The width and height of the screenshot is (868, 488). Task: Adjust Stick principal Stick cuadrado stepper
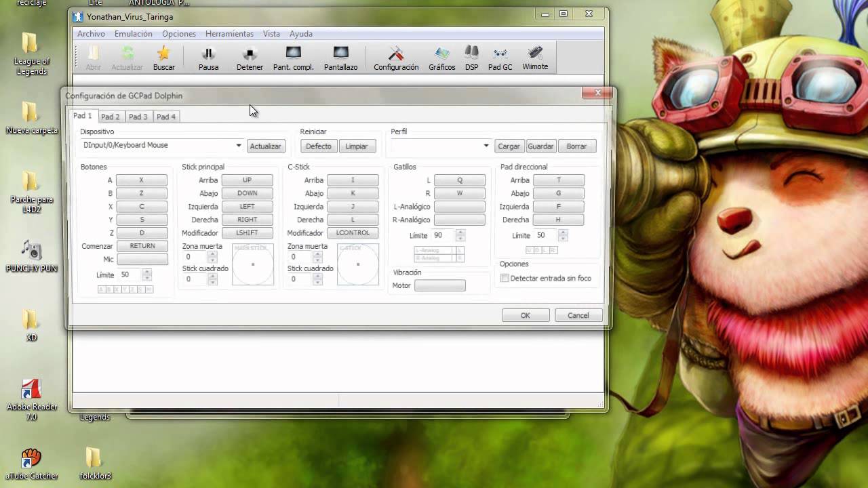pyautogui.click(x=212, y=279)
